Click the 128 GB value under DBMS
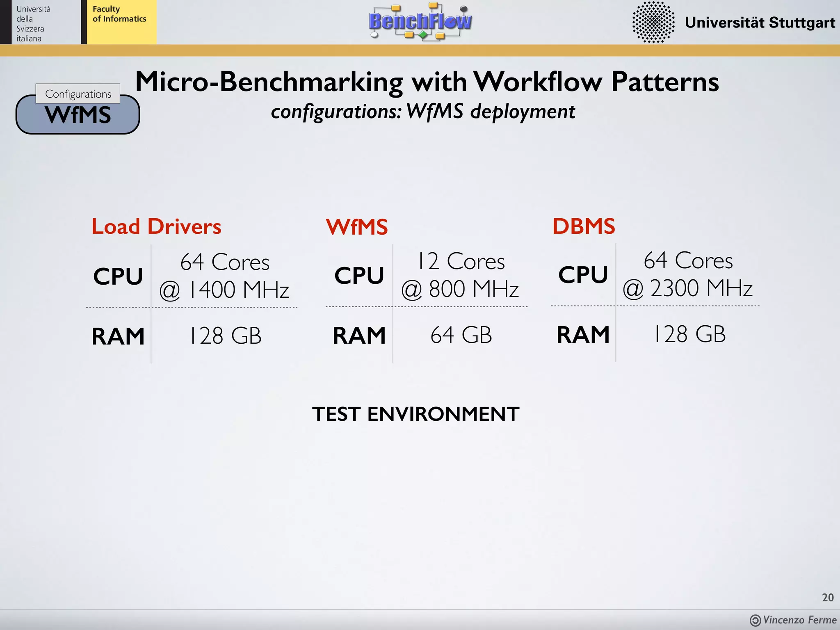Screen dimensions: 840x630 tap(689, 334)
